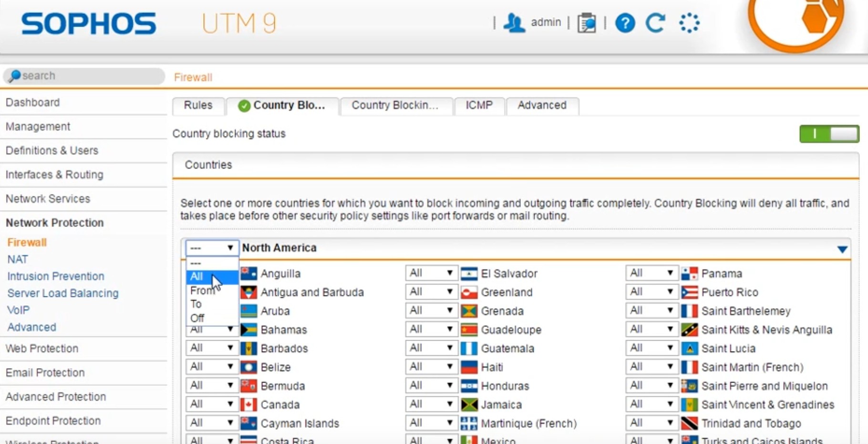This screenshot has height=444, width=868.
Task: Switch to the Rules tab
Action: 198,106
